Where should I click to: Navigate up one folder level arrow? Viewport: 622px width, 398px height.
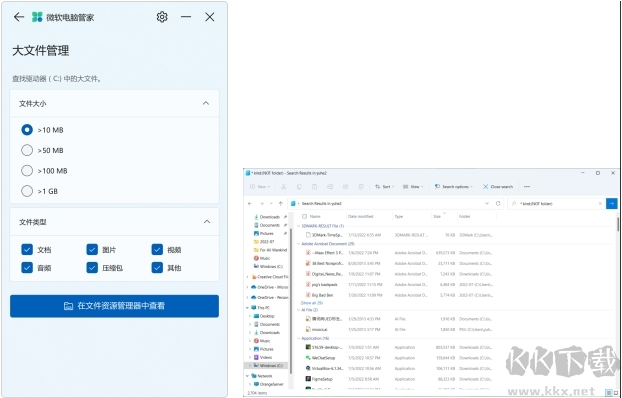[281, 204]
